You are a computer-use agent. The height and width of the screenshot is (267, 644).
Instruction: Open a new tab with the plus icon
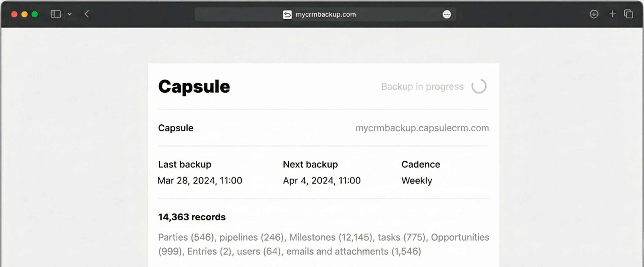pos(612,14)
